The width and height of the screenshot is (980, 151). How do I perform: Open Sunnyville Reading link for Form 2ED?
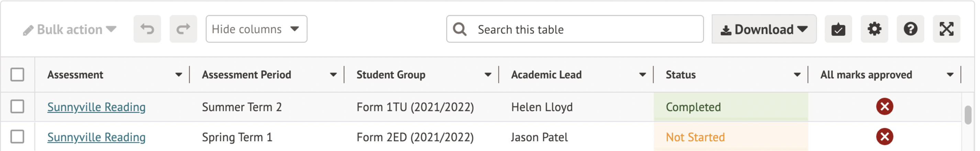coord(96,137)
